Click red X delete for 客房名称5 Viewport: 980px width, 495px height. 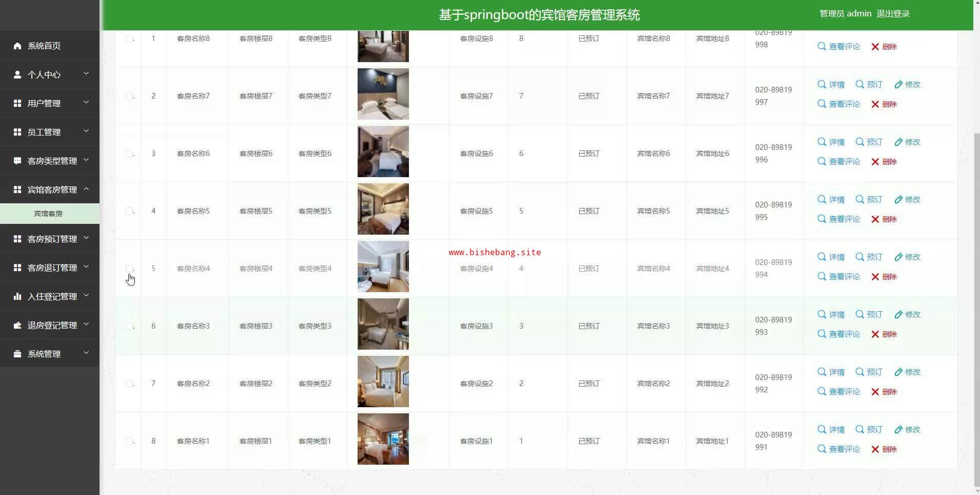point(875,219)
